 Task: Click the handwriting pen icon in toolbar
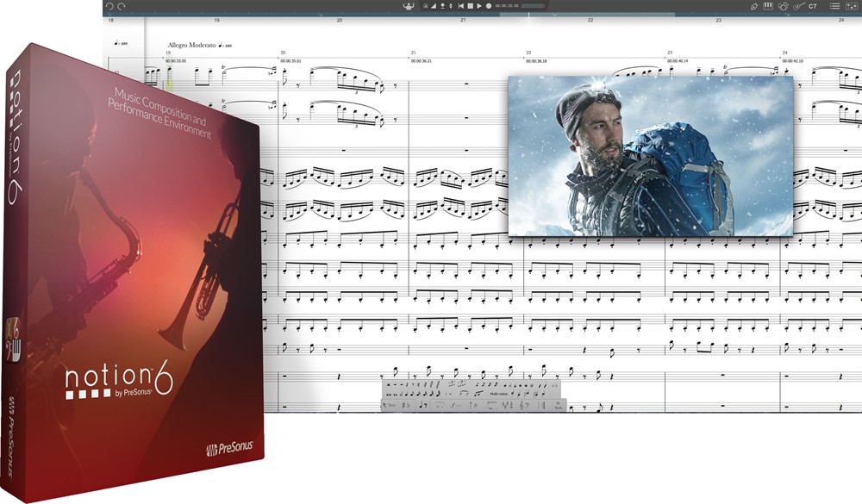(x=753, y=6)
